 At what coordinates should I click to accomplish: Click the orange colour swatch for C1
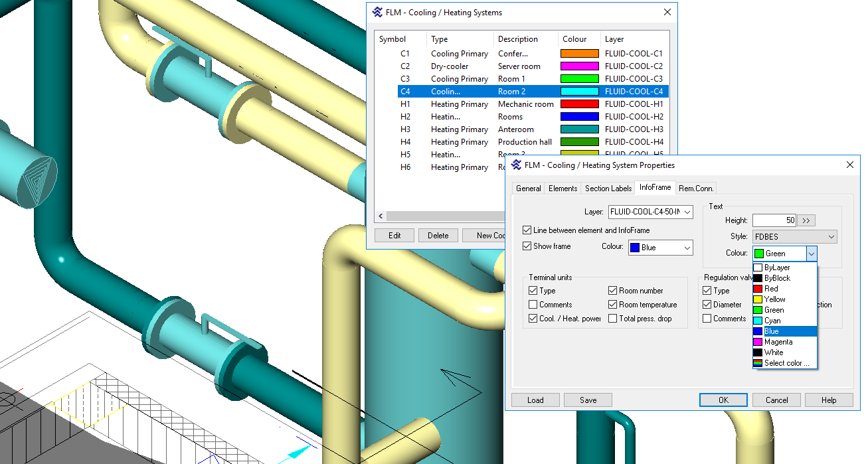pyautogui.click(x=579, y=54)
